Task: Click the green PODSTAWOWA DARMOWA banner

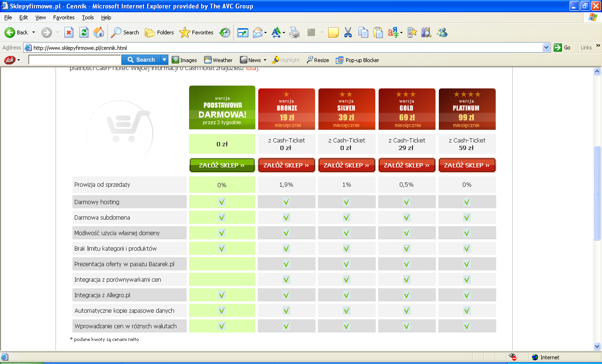Action: pyautogui.click(x=222, y=107)
